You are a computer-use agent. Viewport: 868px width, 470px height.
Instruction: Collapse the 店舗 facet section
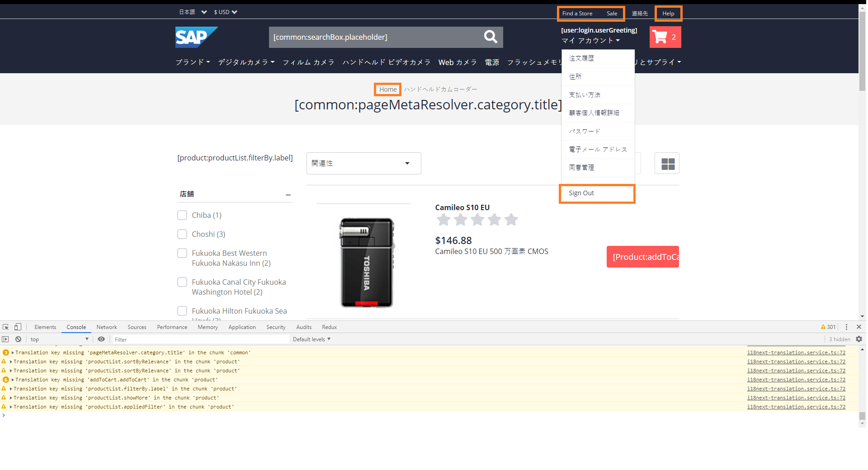coord(288,195)
